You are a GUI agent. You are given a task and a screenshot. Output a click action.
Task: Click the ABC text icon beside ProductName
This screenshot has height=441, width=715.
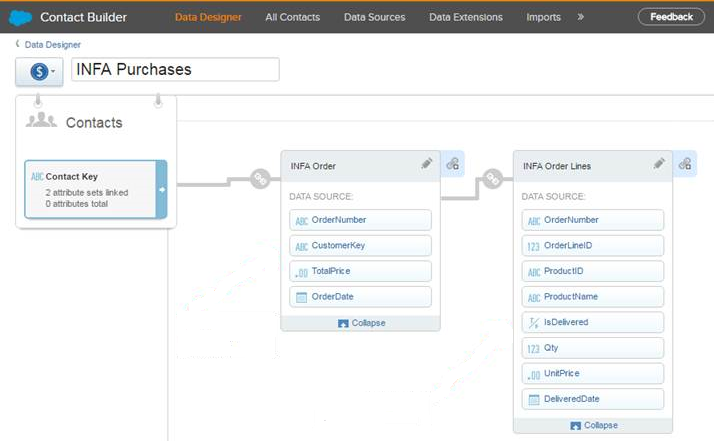pyautogui.click(x=534, y=298)
